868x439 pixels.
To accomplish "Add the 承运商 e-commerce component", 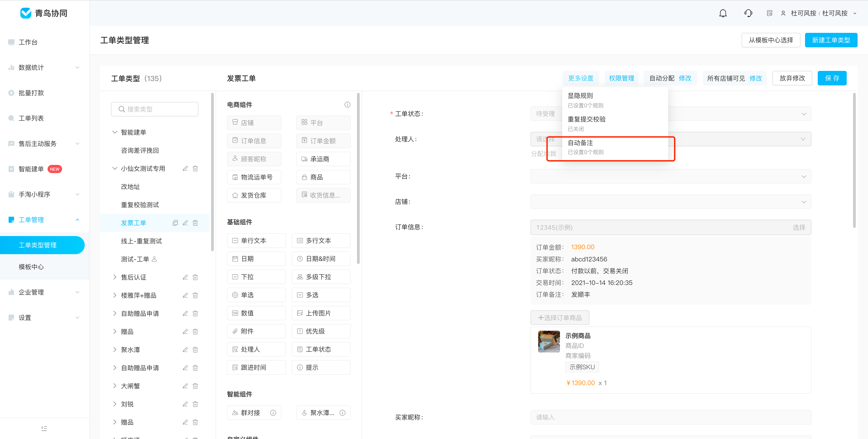I will pos(323,159).
